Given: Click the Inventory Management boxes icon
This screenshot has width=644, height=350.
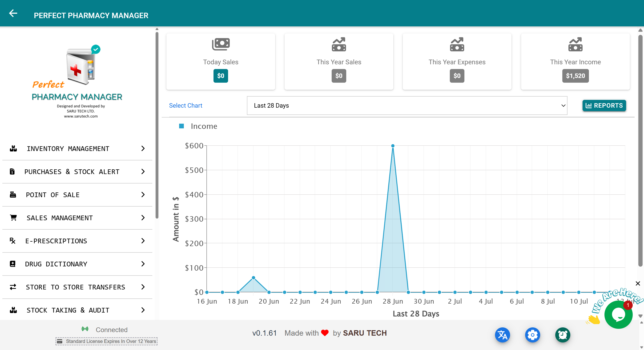Looking at the screenshot, I should [13, 148].
